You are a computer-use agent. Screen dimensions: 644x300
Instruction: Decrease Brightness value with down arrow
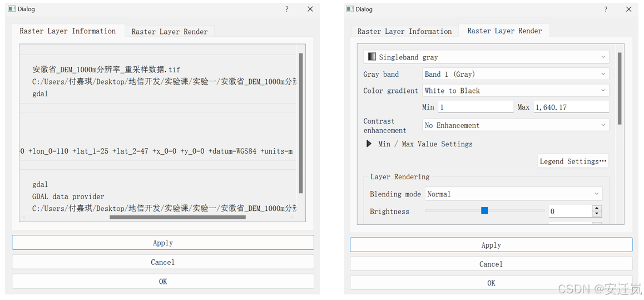(x=597, y=214)
